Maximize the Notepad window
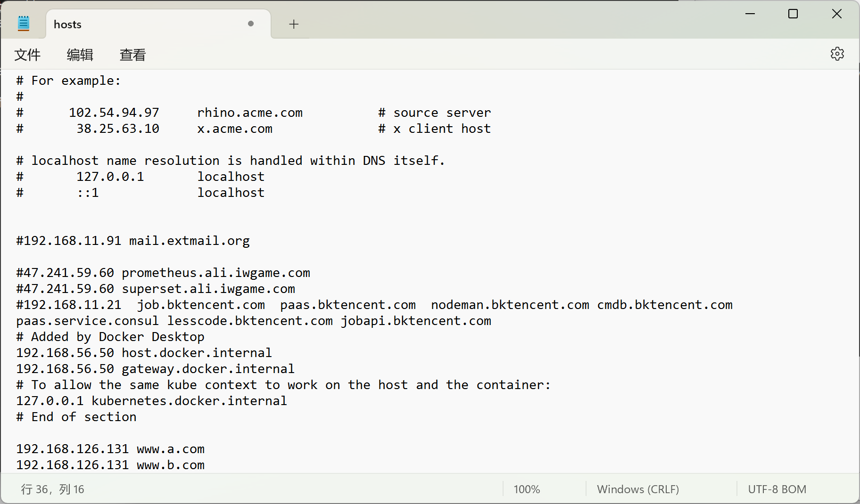The width and height of the screenshot is (860, 504). click(793, 14)
